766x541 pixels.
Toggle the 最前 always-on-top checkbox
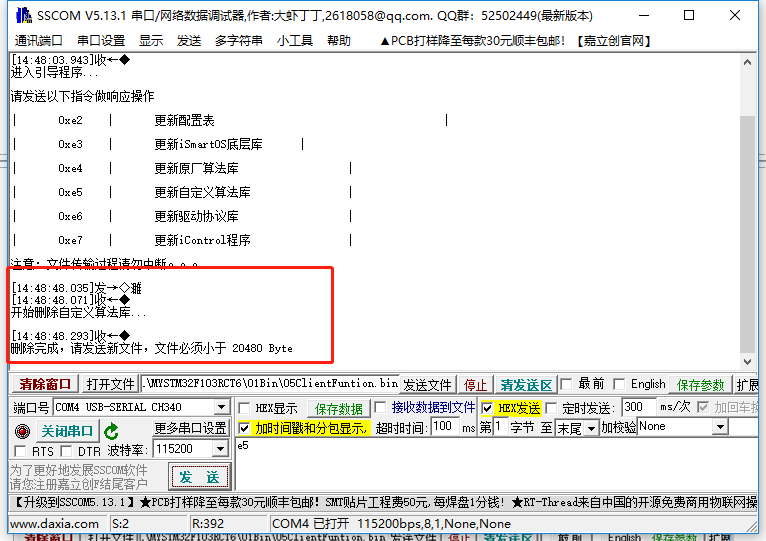pyautogui.click(x=567, y=384)
